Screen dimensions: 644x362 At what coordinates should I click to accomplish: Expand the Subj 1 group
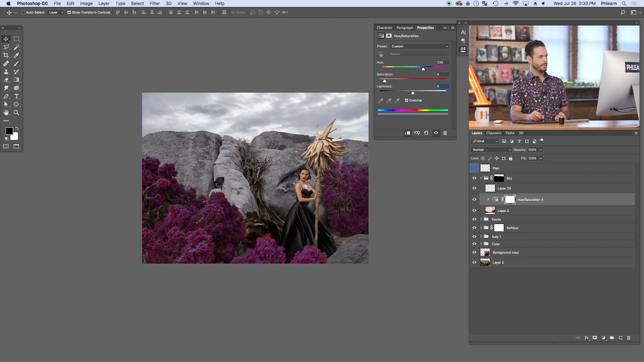click(481, 236)
